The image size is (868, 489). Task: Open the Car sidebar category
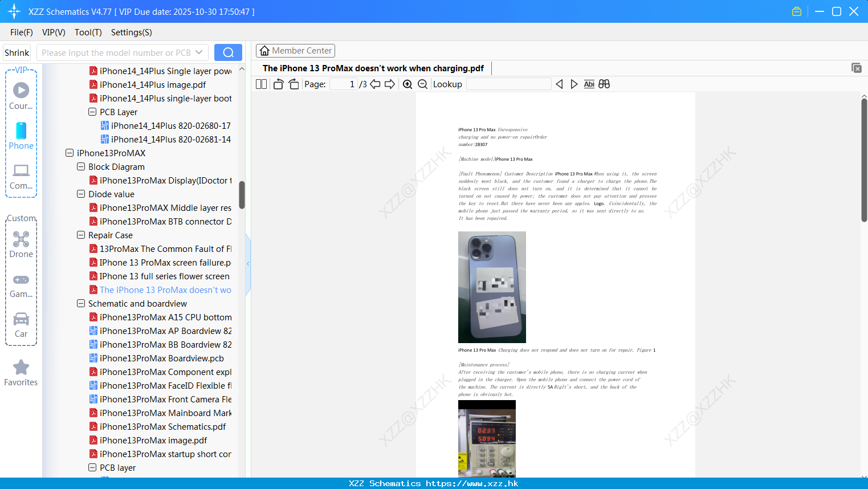tap(21, 325)
